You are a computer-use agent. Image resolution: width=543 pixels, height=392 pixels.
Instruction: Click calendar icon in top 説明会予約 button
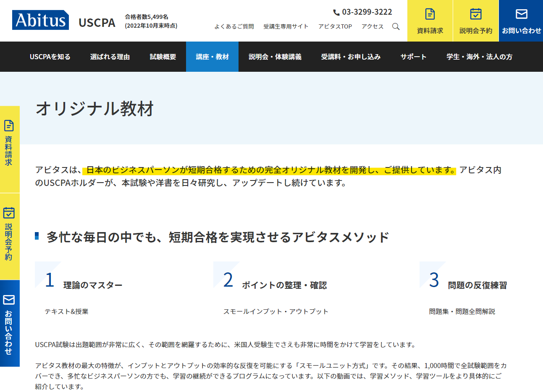(476, 14)
